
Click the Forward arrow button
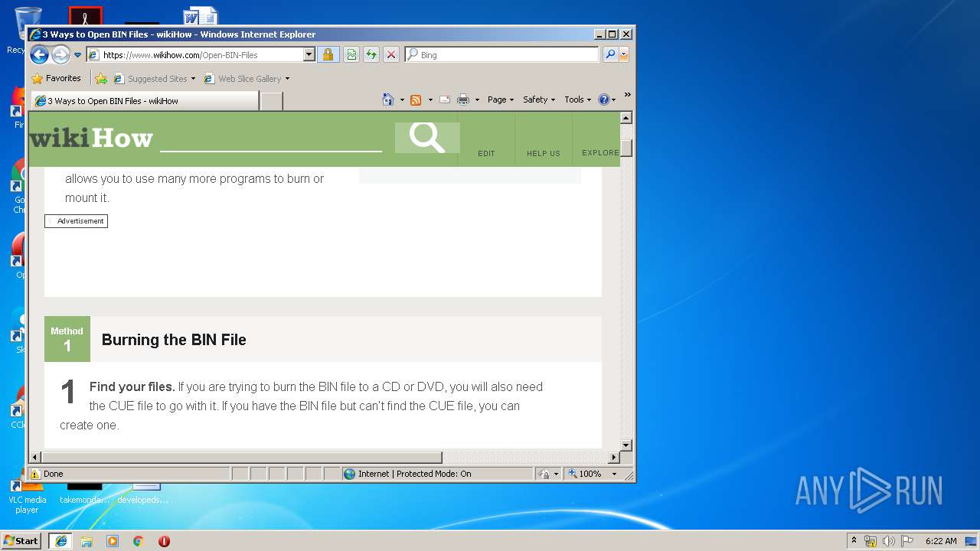[60, 54]
